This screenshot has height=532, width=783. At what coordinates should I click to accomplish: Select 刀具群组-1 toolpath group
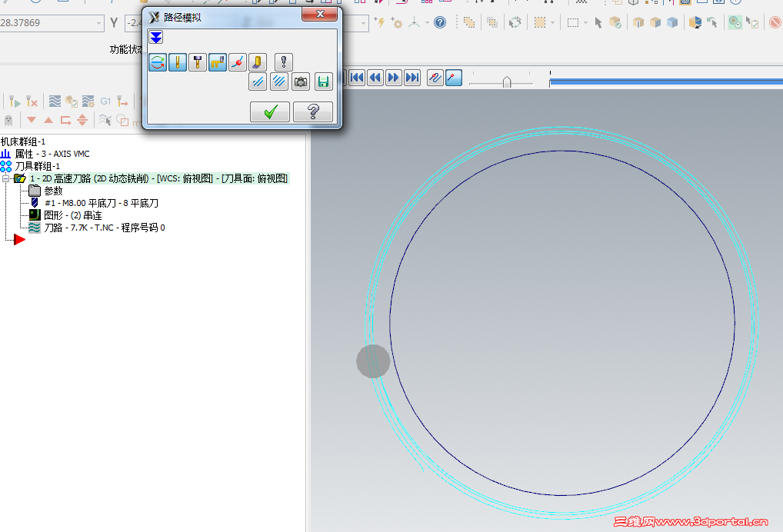pos(38,166)
